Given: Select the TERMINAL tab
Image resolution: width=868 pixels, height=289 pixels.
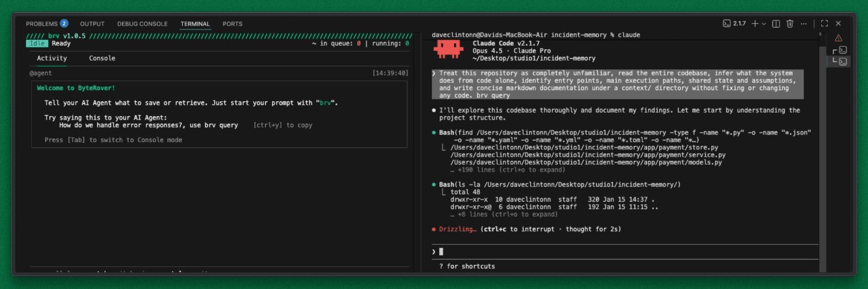Looking at the screenshot, I should pyautogui.click(x=195, y=24).
